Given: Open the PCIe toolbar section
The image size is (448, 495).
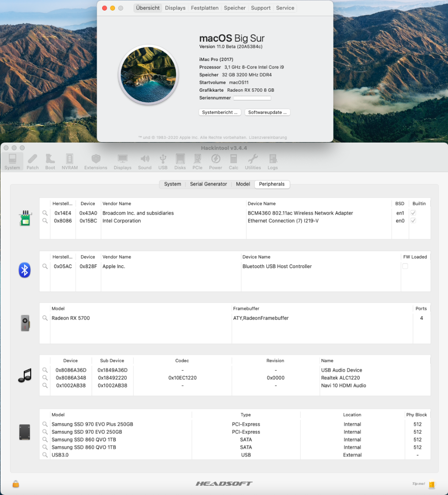Looking at the screenshot, I should 197,161.
